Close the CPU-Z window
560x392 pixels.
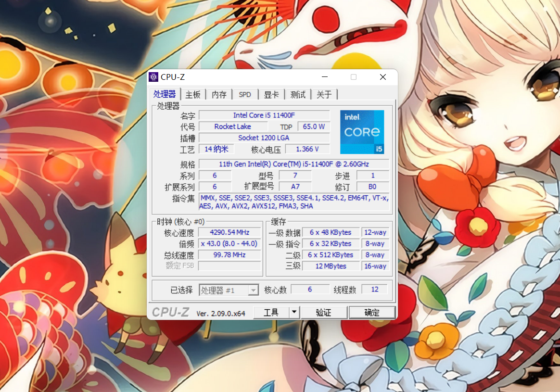383,77
